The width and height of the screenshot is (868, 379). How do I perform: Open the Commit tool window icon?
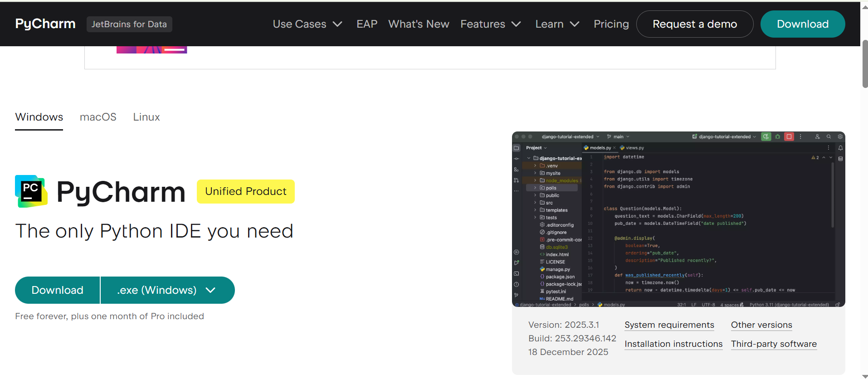tap(517, 159)
